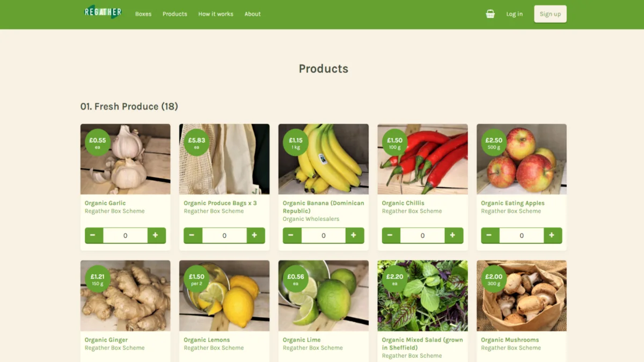
Task: Open the Organic Lemons product title link
Action: pyautogui.click(x=207, y=340)
